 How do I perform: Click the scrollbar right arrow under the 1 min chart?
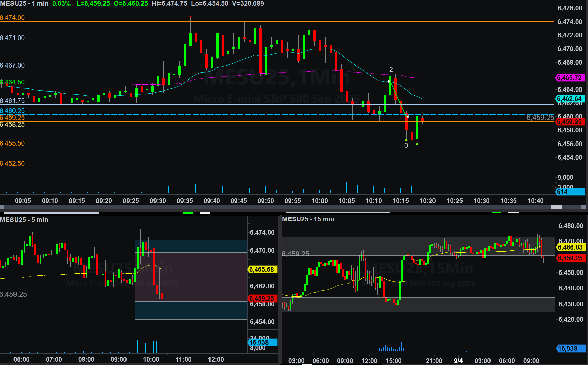pos(583,207)
